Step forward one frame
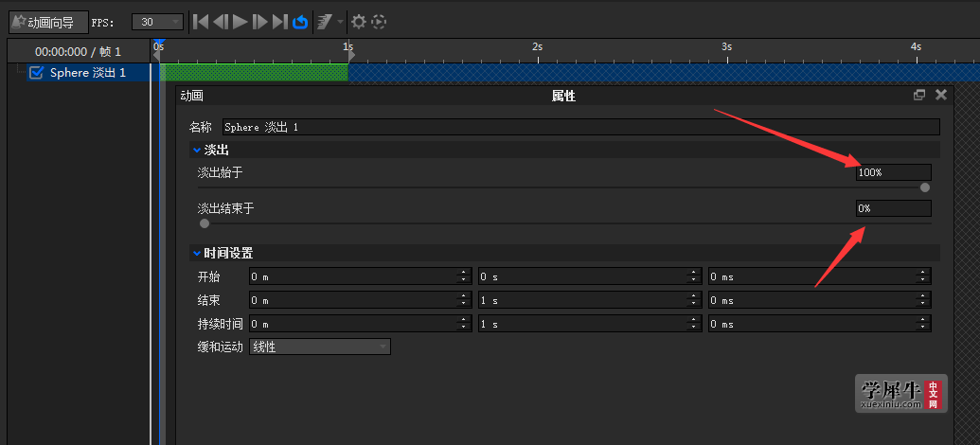The width and height of the screenshot is (980, 445). pos(259,22)
